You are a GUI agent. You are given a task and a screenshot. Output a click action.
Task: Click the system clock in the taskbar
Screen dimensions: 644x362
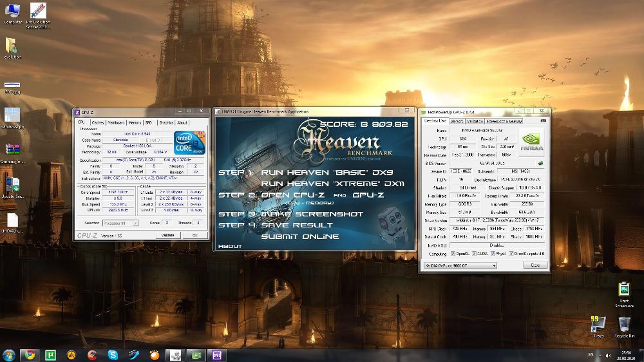pos(626,356)
